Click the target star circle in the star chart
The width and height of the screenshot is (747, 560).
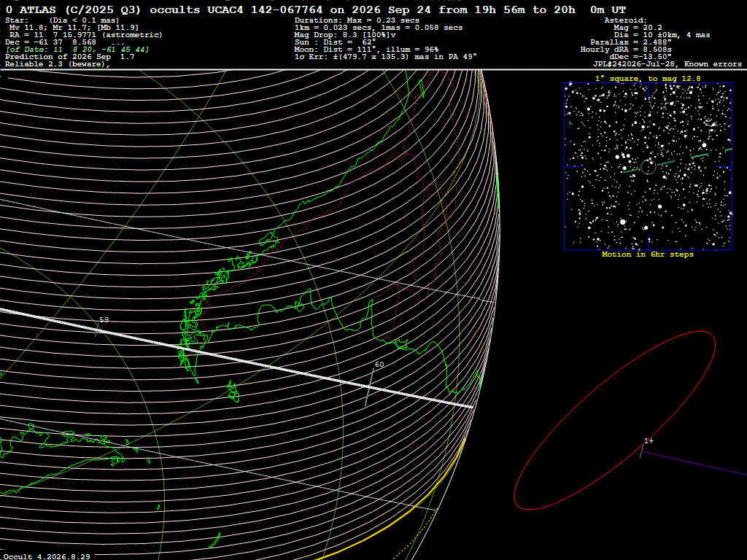648,167
